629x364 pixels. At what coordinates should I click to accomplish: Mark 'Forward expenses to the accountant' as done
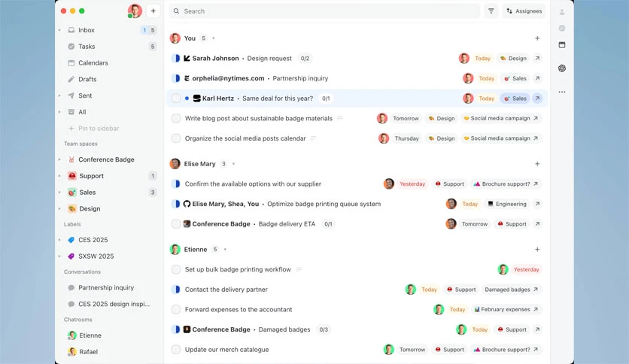point(176,310)
